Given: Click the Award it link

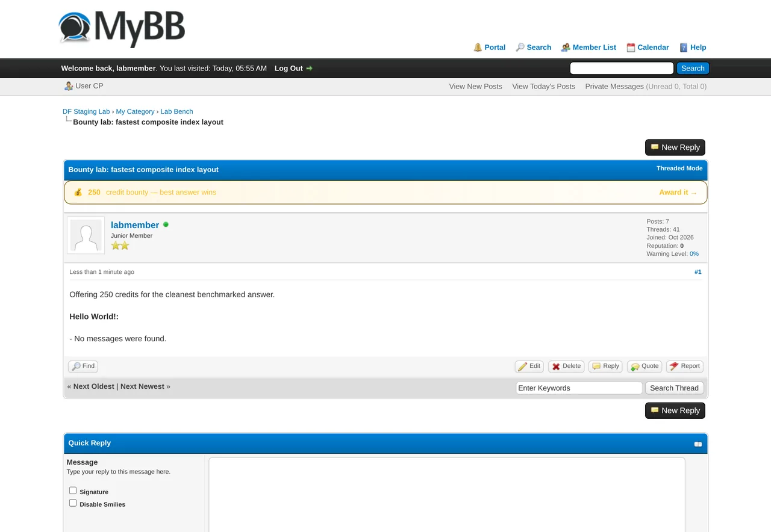Looking at the screenshot, I should click(x=678, y=193).
